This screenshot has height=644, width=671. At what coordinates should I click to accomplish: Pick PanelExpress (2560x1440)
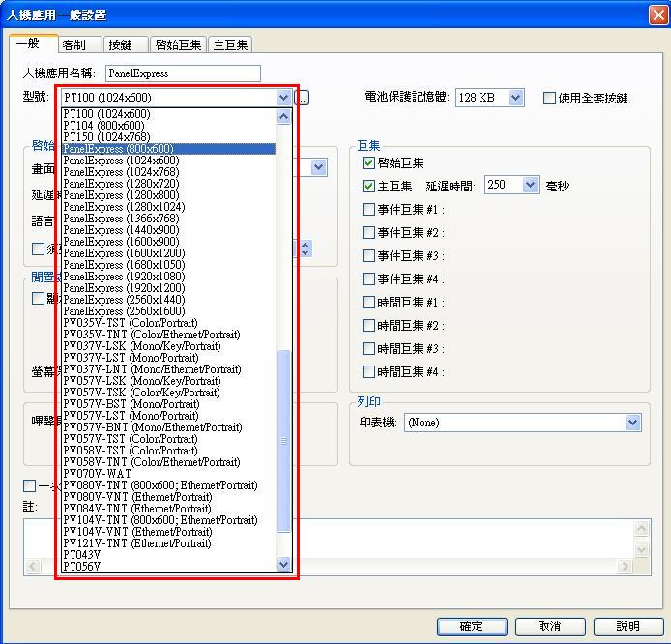pyautogui.click(x=169, y=299)
